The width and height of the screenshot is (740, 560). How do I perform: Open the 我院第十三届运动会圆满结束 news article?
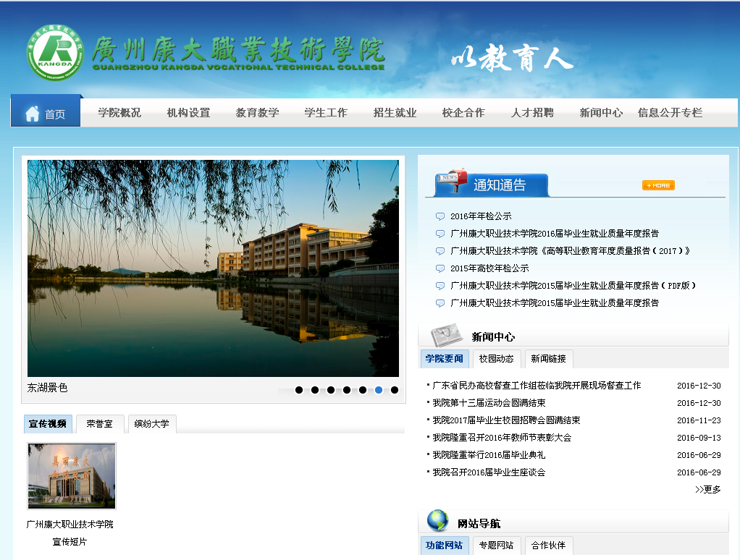click(489, 403)
